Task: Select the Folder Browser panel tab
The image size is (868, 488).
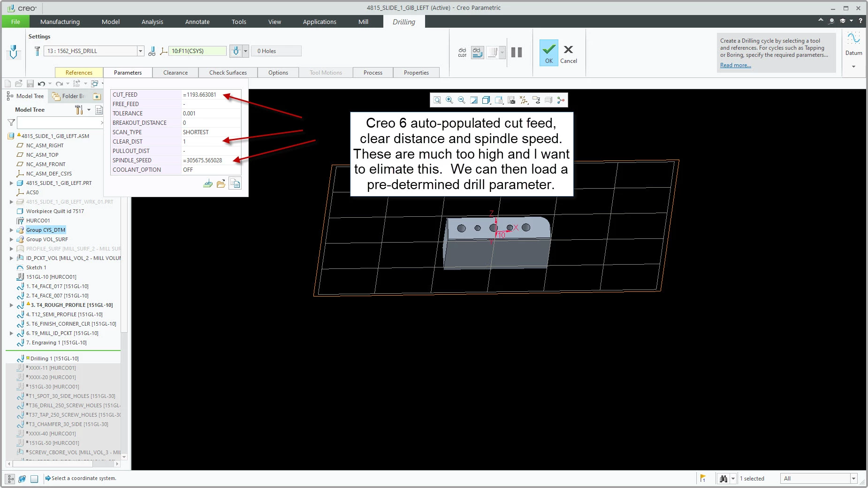Action: [x=69, y=96]
